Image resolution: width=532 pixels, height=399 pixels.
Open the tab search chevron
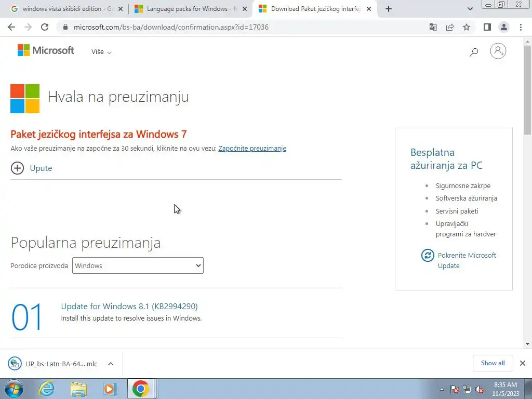[x=470, y=9]
